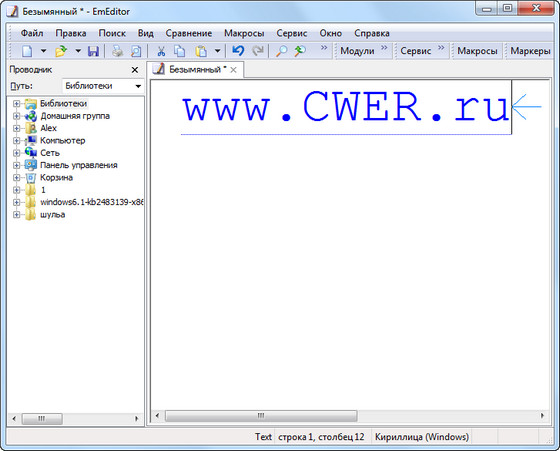Open the Макросы menu in menu bar
This screenshot has height=451, width=560.
tap(244, 33)
